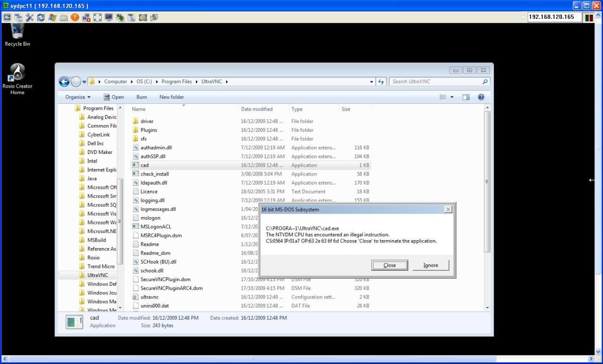
Task: Open the send custom key keyboard icon
Action: (64, 17)
